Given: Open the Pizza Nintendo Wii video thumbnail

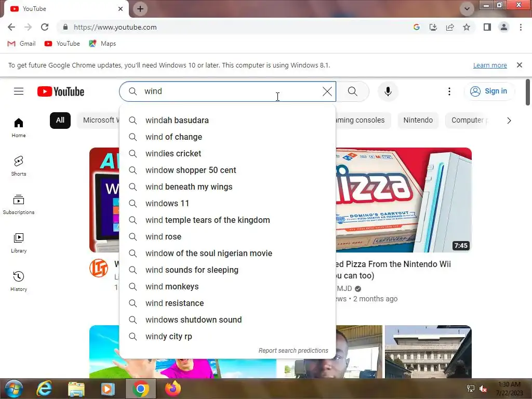Looking at the screenshot, I should pos(403,200).
